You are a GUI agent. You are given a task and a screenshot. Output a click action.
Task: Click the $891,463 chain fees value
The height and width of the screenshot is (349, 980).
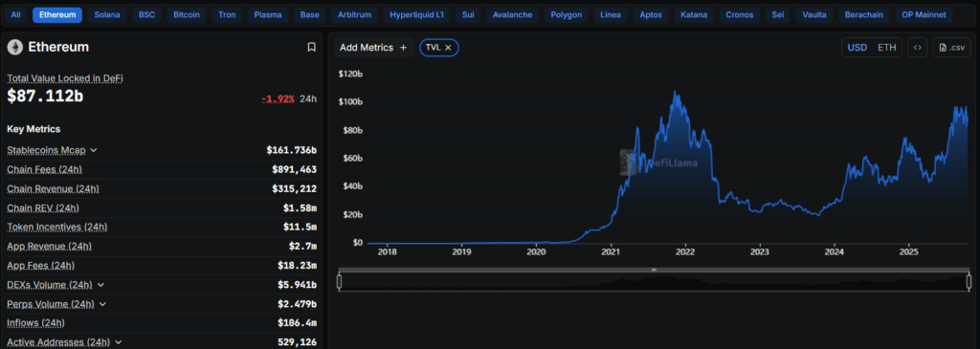[295, 169]
